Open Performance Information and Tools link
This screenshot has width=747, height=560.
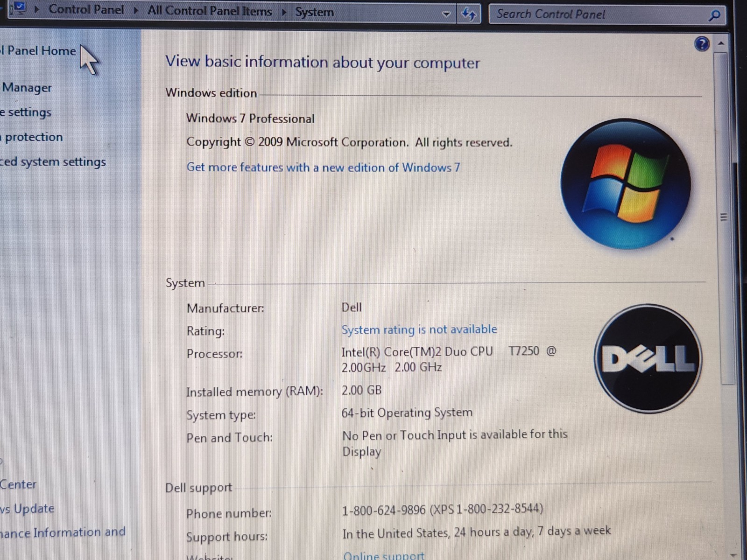point(63,532)
